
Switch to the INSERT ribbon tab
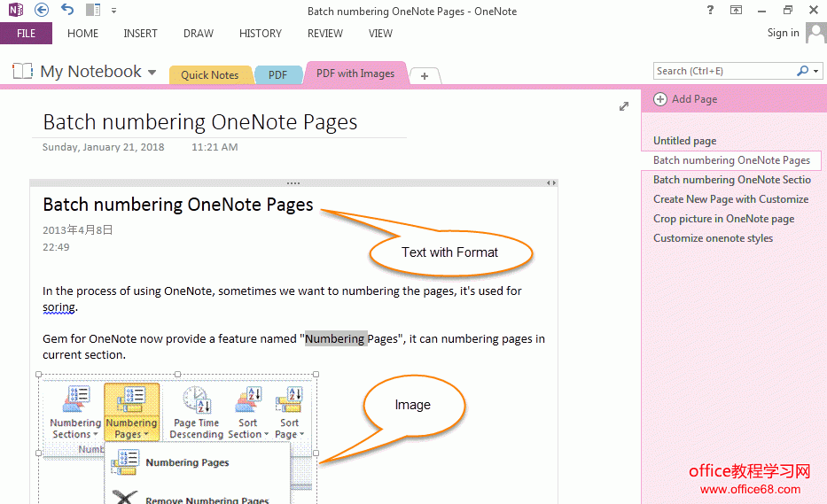(140, 34)
